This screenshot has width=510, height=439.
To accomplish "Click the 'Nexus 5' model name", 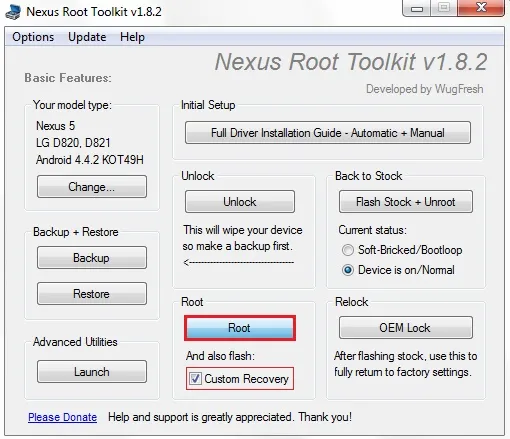I will tap(55, 126).
